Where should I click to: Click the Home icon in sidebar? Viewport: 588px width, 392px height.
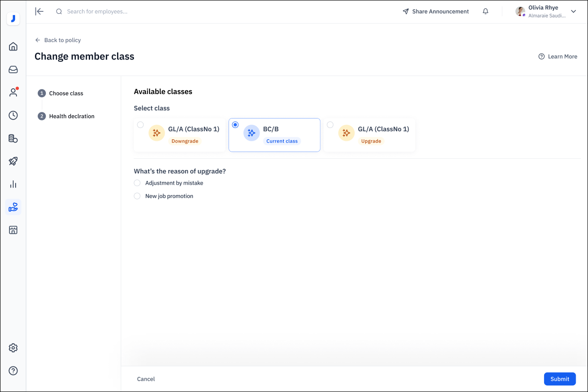click(13, 46)
